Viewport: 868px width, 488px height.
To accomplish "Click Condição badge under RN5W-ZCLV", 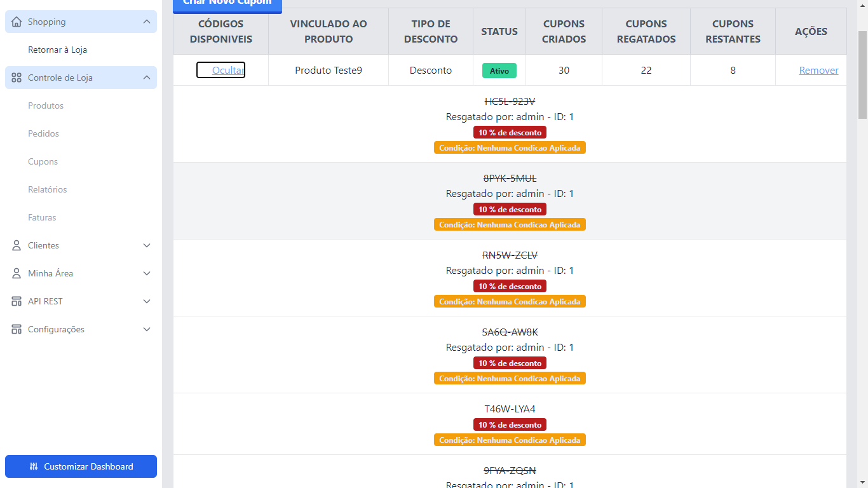I will (510, 301).
